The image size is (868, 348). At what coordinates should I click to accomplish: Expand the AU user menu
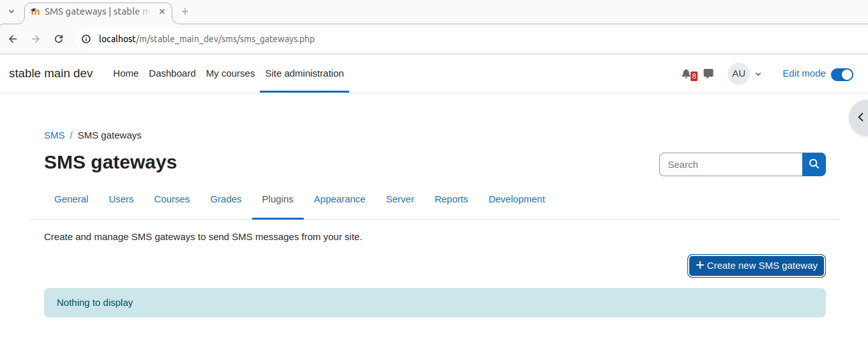point(745,73)
